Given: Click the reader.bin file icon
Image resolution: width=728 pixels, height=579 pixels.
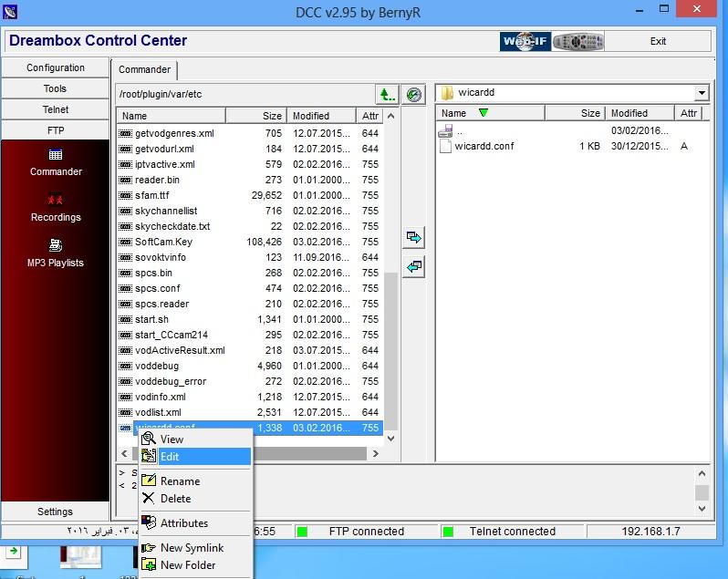Looking at the screenshot, I should (x=125, y=180).
